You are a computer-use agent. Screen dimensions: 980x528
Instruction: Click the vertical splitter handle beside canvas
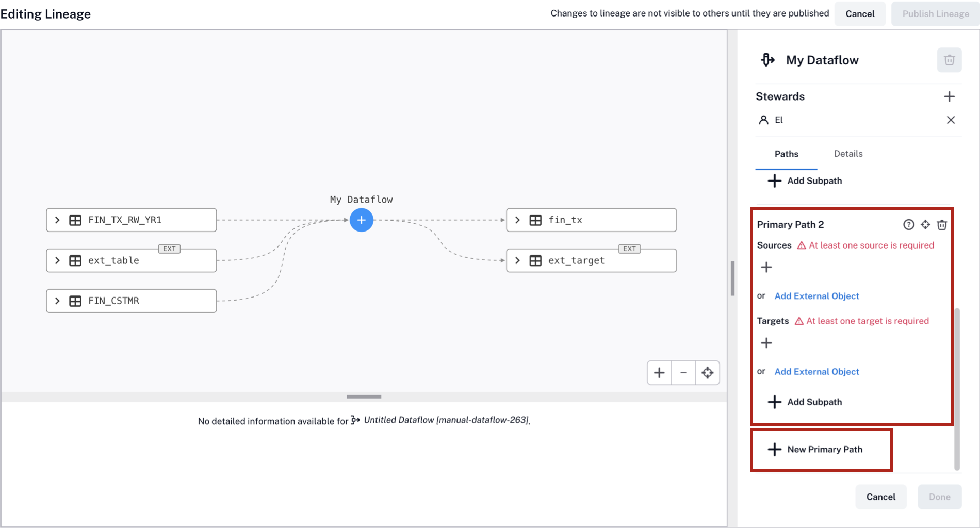tap(732, 278)
